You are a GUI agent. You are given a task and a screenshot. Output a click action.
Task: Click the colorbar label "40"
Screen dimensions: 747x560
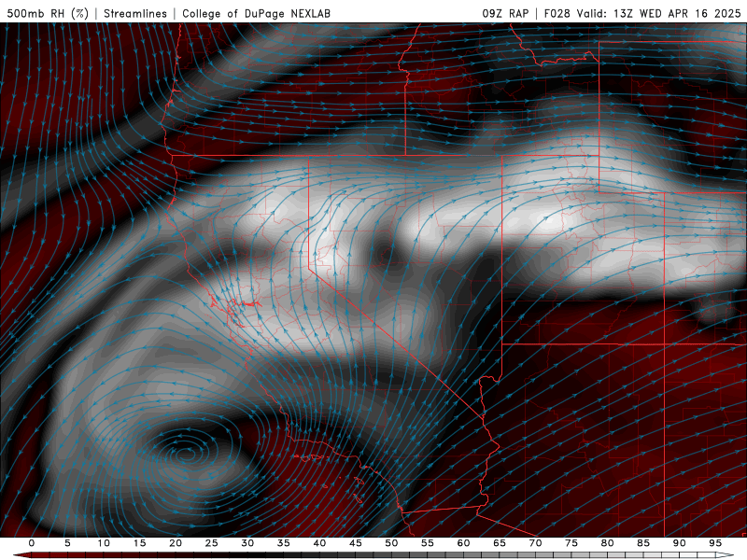click(319, 543)
